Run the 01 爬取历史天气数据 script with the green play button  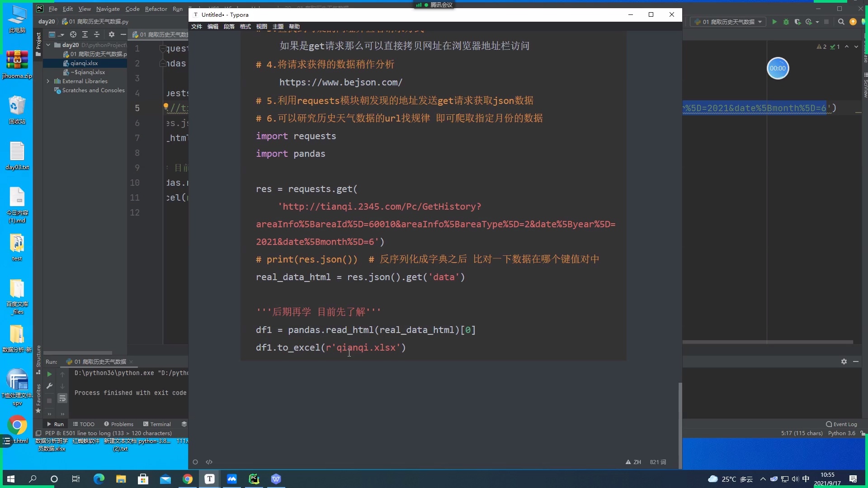coord(775,22)
